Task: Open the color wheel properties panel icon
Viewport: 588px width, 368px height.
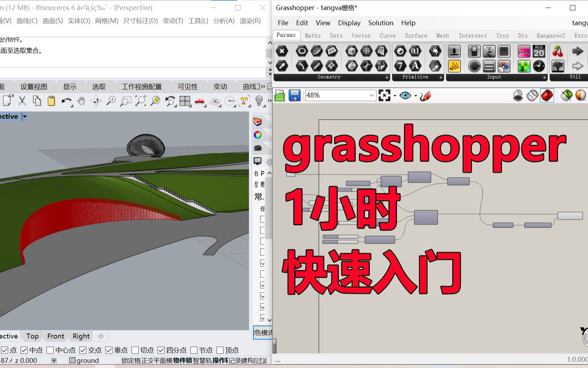Action: pyautogui.click(x=258, y=135)
